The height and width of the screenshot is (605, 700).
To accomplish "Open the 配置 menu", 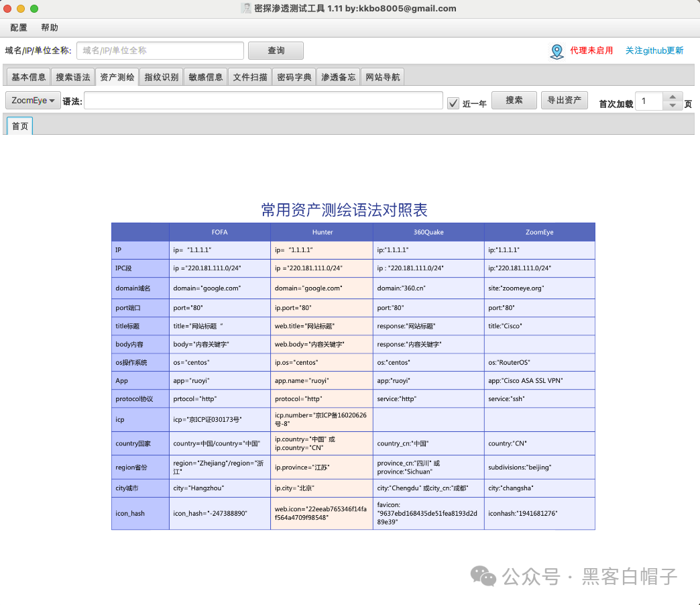I will coord(18,27).
